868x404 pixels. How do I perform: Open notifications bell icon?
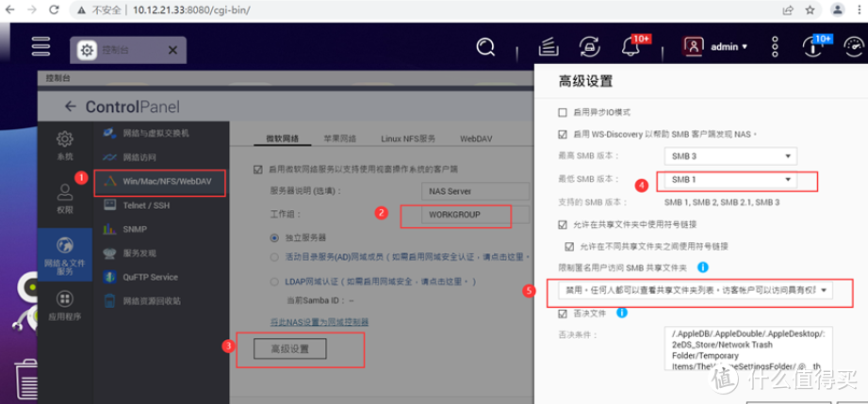pos(631,47)
